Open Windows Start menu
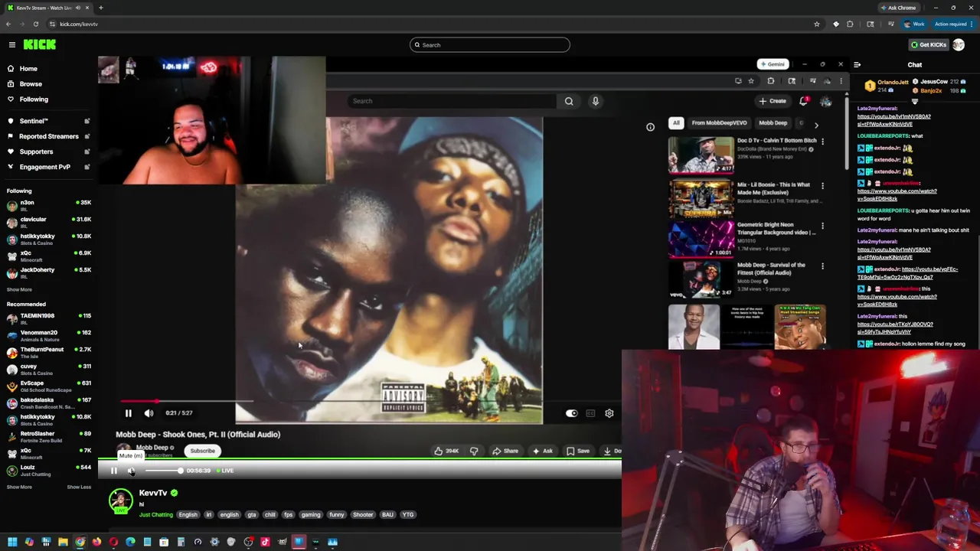The width and height of the screenshot is (980, 551). tap(12, 543)
